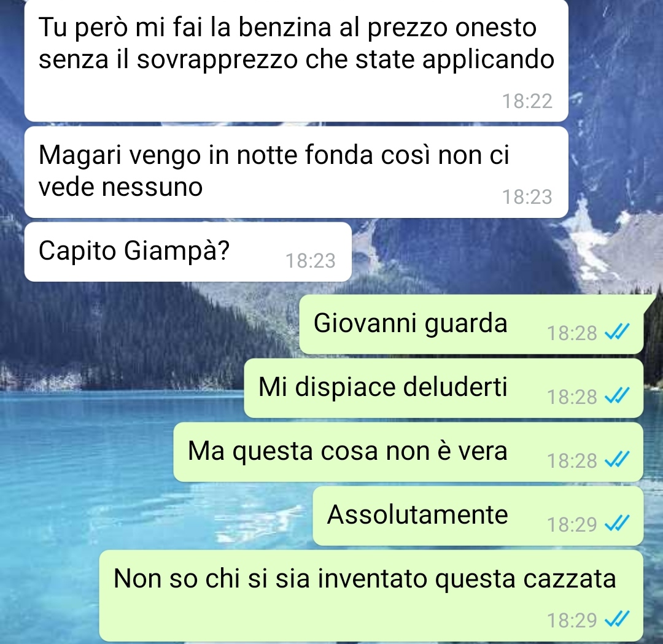Tap the blue checkmarks on 'Ma questa cosa non è vera'
Viewport: 663px width, 644px height.
(x=617, y=459)
